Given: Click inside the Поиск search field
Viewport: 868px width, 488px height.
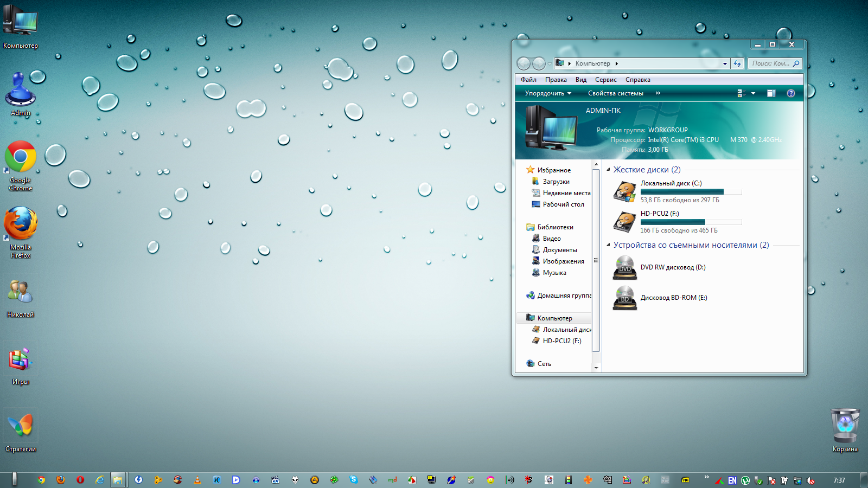Looking at the screenshot, I should [x=770, y=63].
